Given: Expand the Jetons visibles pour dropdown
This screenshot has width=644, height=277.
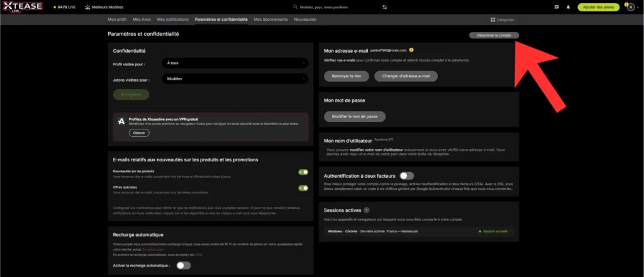Looking at the screenshot, I should tap(235, 79).
